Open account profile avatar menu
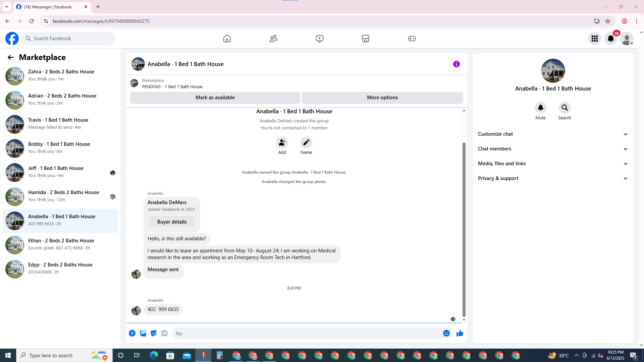 (627, 39)
